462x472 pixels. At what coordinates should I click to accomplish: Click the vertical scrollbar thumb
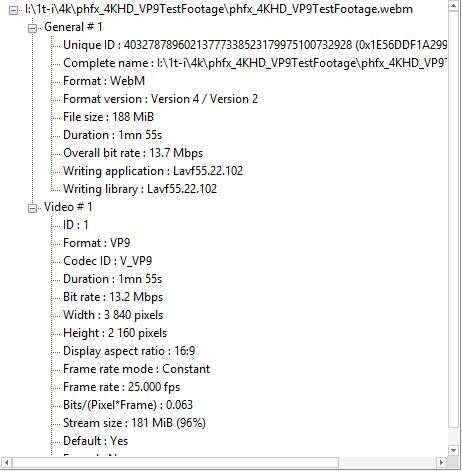[x=453, y=220]
